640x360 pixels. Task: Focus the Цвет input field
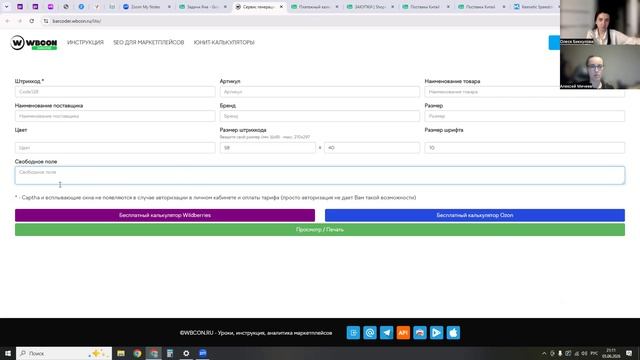tap(115, 148)
